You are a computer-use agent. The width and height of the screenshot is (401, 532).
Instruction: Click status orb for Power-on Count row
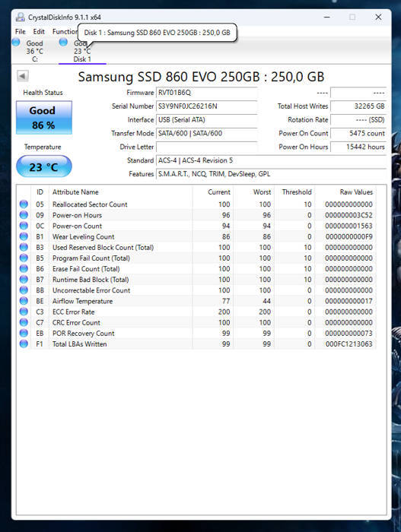click(x=24, y=226)
